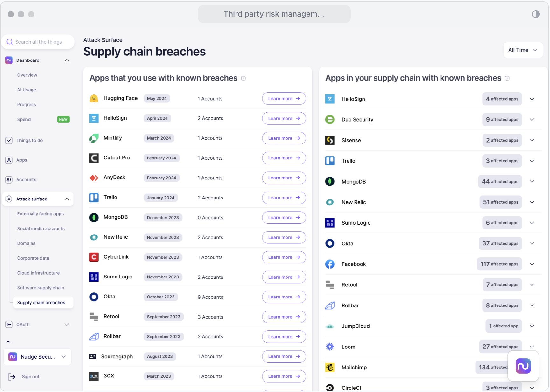Screen dimensions: 550x392
Task: Learn more about 3CX breach
Action: click(284, 376)
